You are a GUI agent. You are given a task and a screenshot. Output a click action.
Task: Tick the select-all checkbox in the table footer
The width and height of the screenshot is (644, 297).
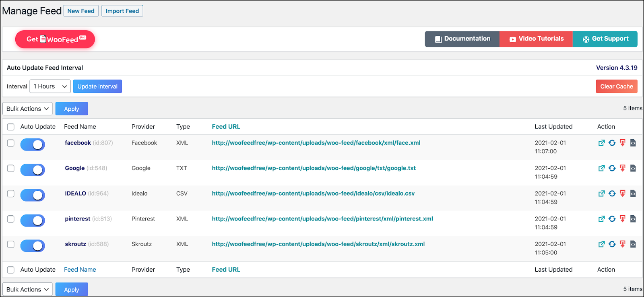point(11,270)
